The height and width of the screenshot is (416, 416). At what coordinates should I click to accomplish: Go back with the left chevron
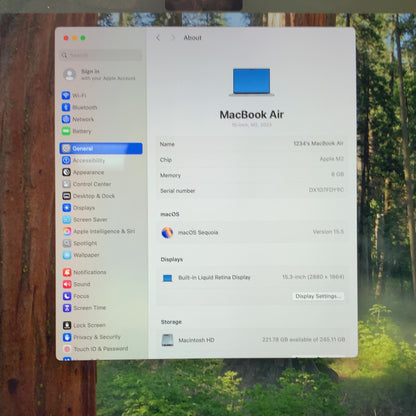tap(158, 38)
